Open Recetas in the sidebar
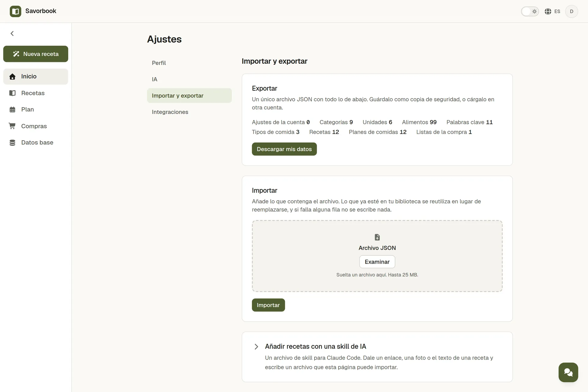This screenshot has height=392, width=588. tap(36, 93)
